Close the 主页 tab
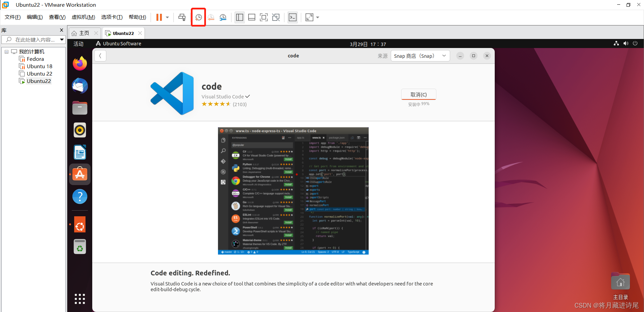The image size is (644, 312). click(96, 33)
